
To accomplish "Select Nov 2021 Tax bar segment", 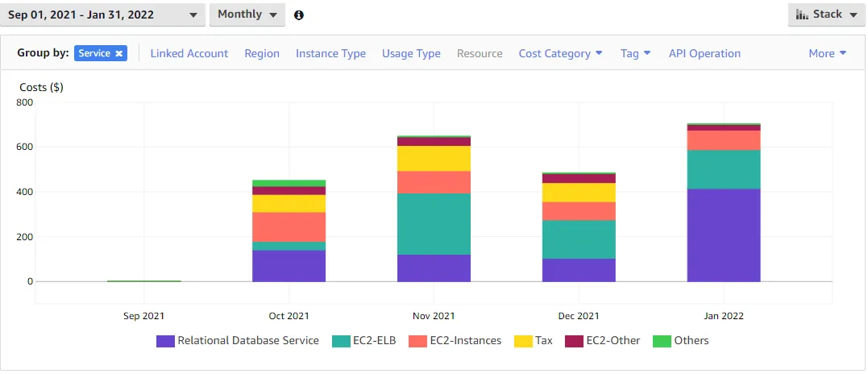I will pyautogui.click(x=434, y=158).
